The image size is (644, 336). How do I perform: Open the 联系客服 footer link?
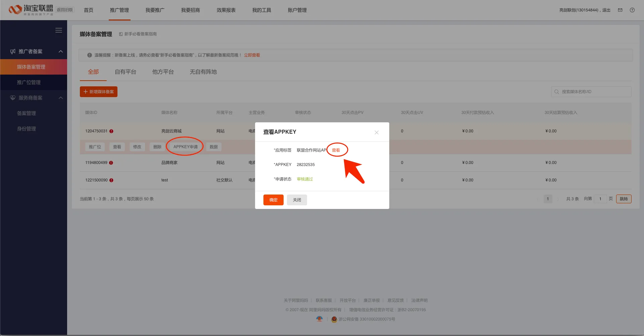pyautogui.click(x=324, y=300)
